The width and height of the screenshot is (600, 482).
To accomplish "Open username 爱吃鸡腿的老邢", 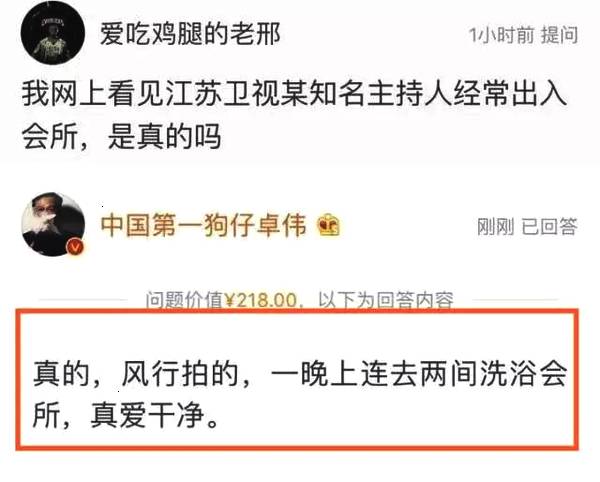I will click(190, 34).
